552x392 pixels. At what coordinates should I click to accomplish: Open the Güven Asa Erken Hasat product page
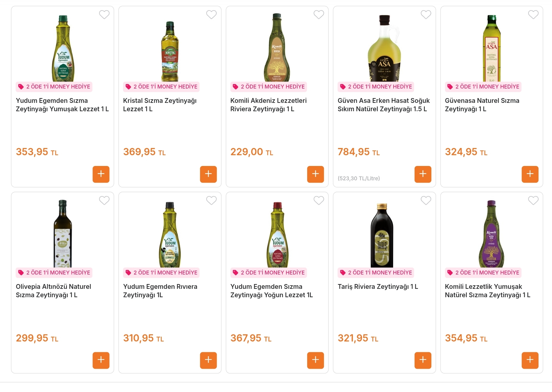click(x=383, y=105)
